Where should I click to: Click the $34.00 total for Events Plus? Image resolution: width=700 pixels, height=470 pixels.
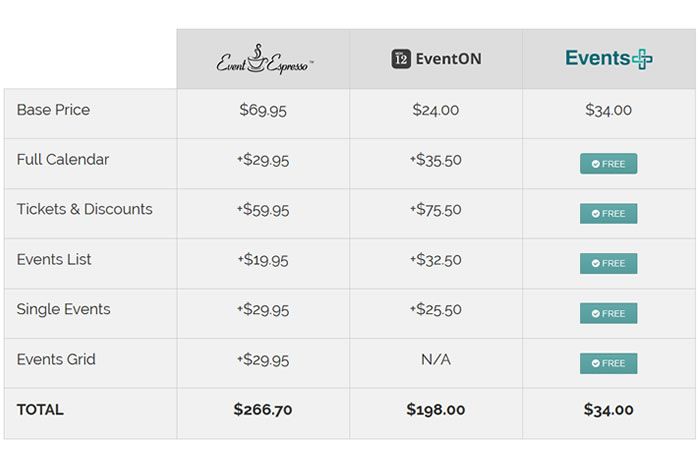pyautogui.click(x=608, y=410)
